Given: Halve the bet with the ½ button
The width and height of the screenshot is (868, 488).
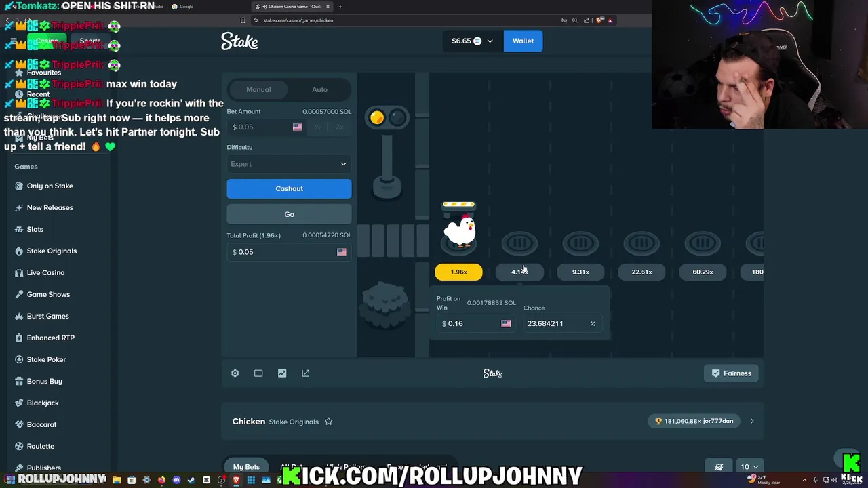Looking at the screenshot, I should (317, 127).
